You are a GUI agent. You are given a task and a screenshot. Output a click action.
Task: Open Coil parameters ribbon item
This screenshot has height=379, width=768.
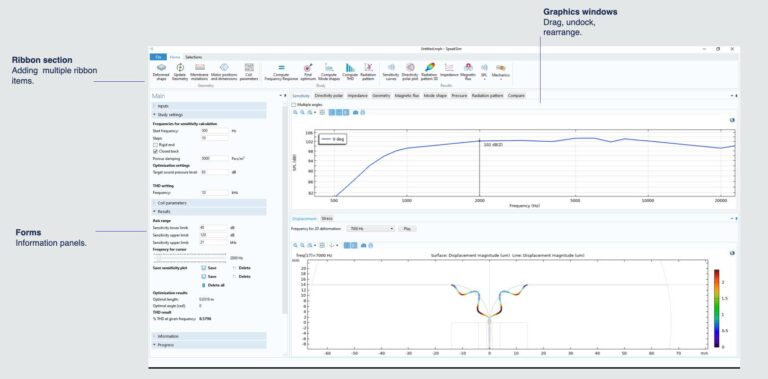point(249,71)
